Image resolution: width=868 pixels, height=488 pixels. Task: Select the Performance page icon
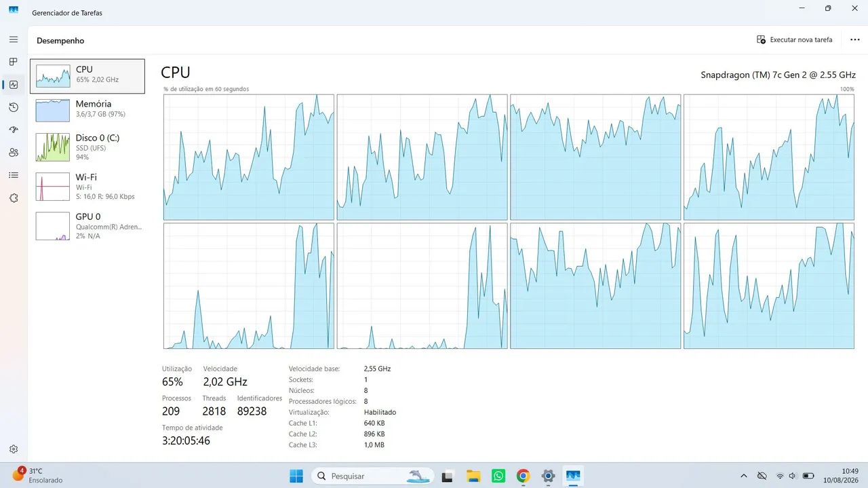pos(14,85)
